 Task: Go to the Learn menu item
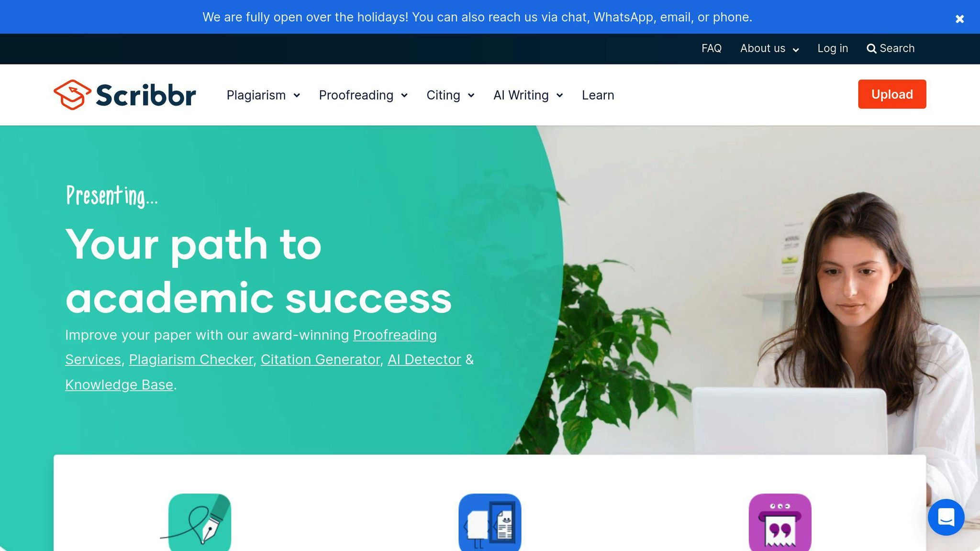(x=598, y=95)
